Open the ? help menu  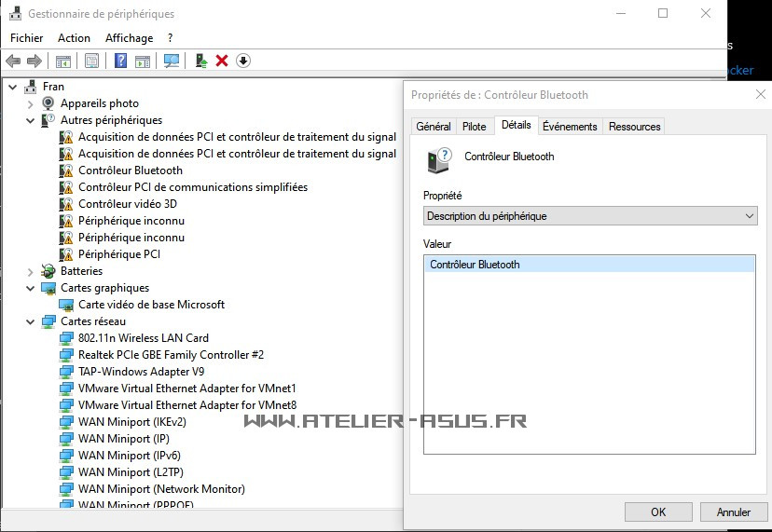[x=171, y=38]
